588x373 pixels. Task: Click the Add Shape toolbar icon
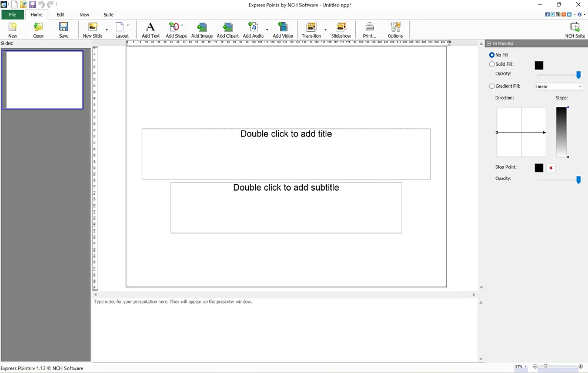pos(174,27)
